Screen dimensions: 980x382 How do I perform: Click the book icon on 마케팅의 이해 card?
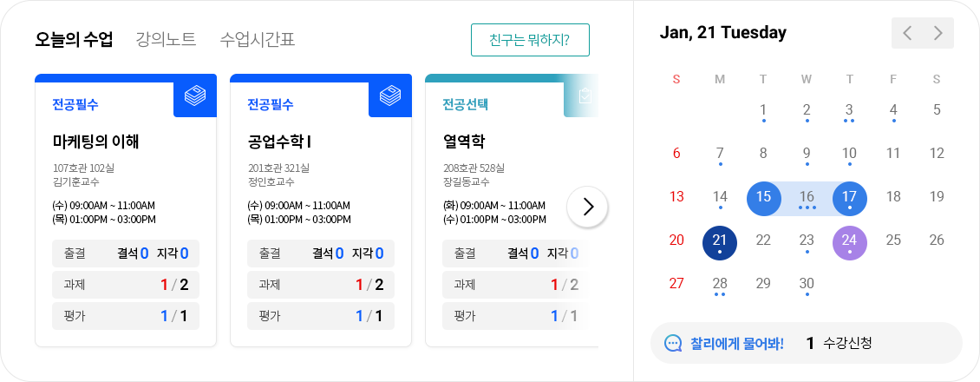(194, 95)
